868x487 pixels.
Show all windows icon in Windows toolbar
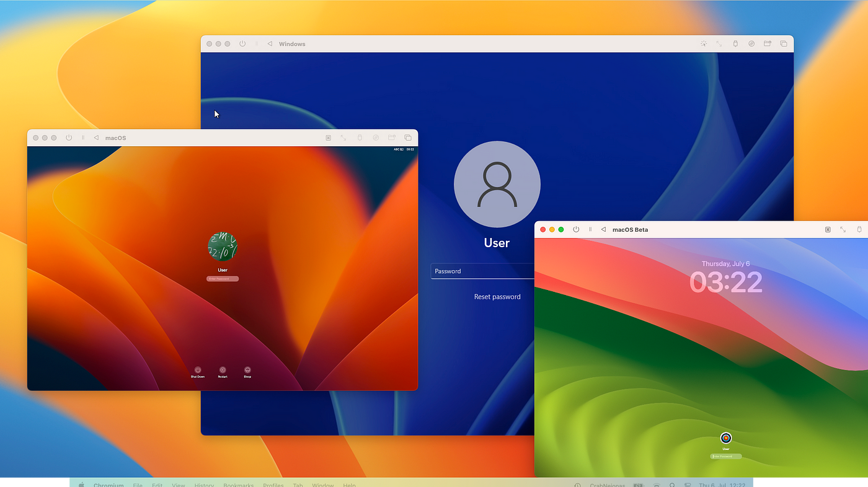click(x=784, y=44)
